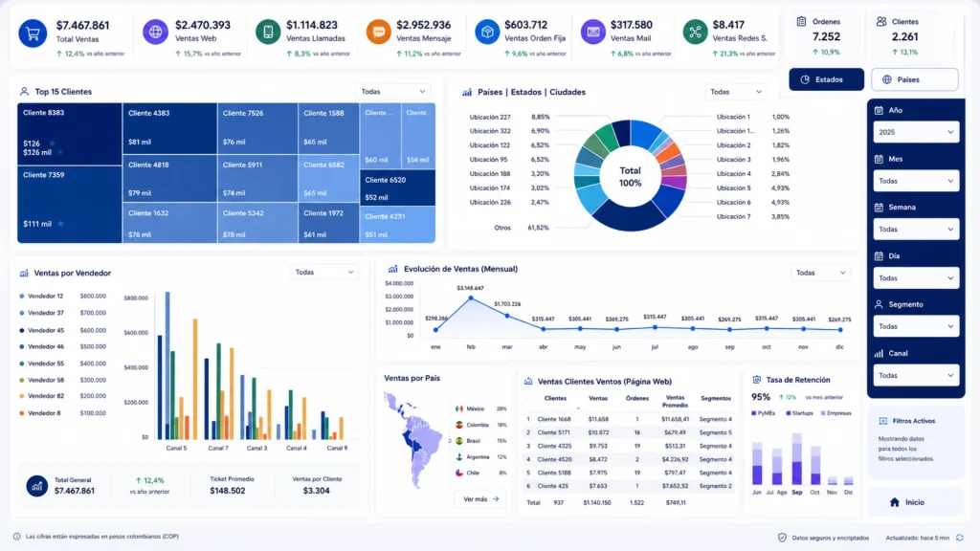Screen dimensions: 980x551
Task: Open the Top 15 Clientes Todas dropdown
Action: point(392,91)
